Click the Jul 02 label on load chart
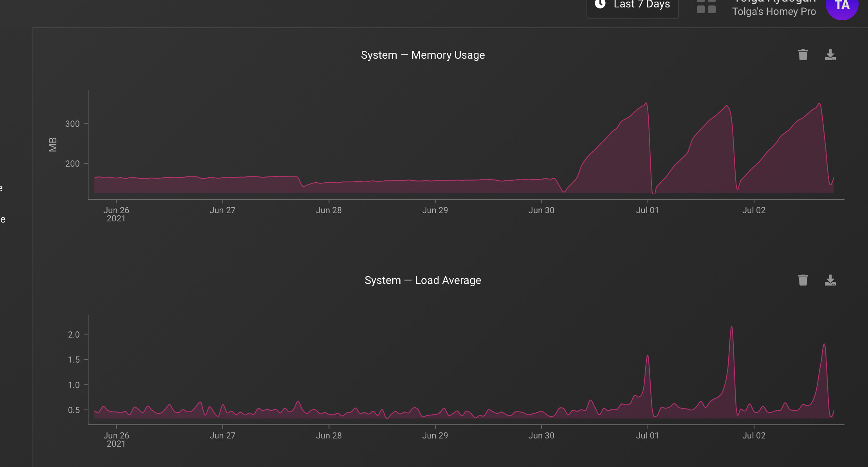 754,436
